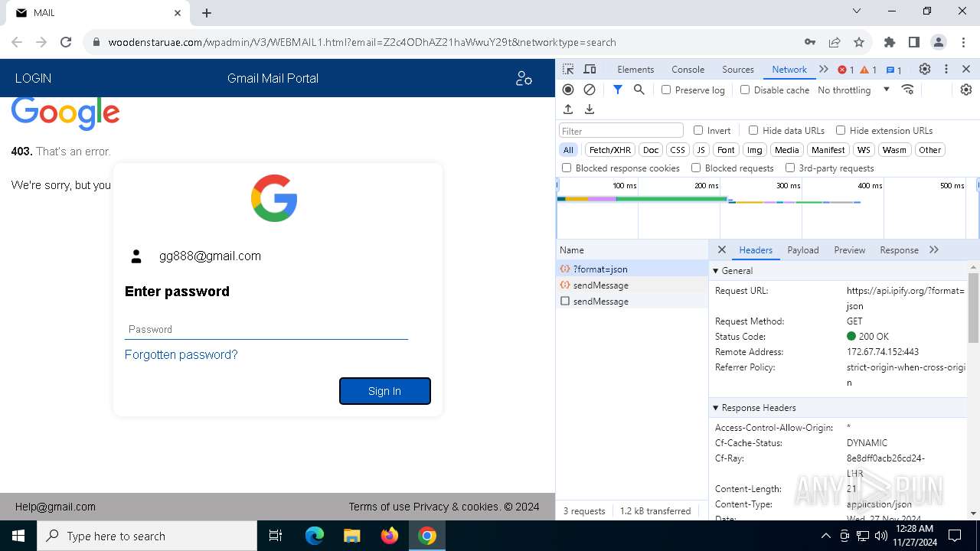Click the inspect element picker icon

click(568, 69)
